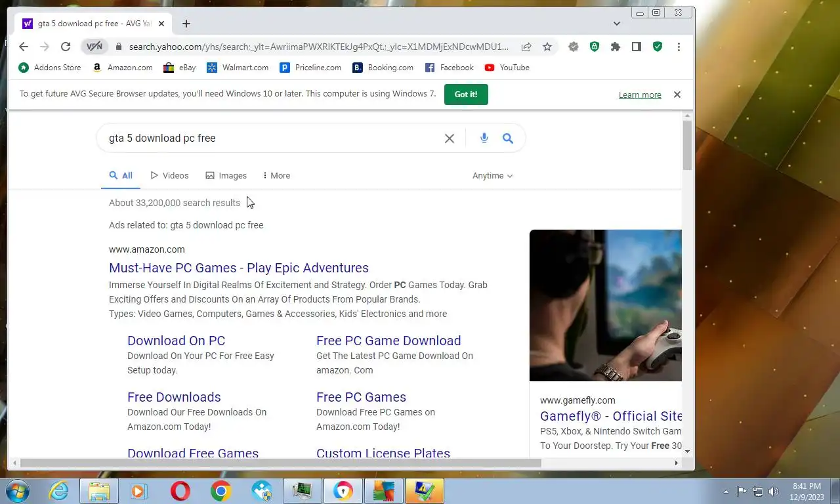This screenshot has height=504, width=840.
Task: Launch Internet Explorer from taskbar
Action: pyautogui.click(x=59, y=491)
